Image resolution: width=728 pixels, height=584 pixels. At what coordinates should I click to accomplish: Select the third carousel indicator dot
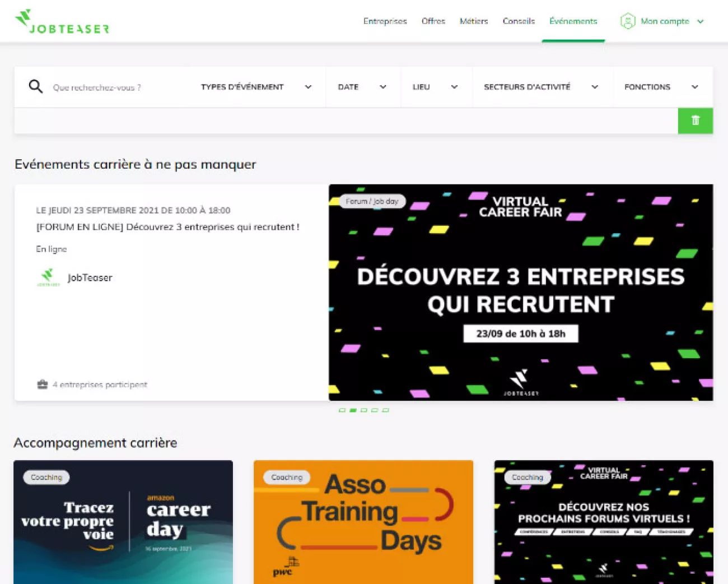point(364,410)
